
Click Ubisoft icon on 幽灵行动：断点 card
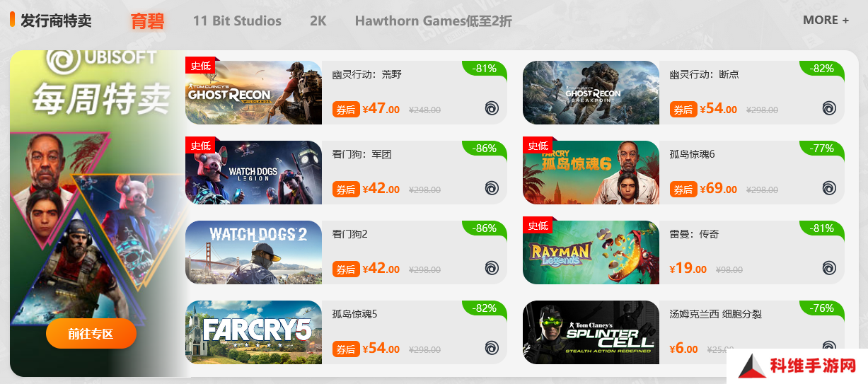pos(829,108)
